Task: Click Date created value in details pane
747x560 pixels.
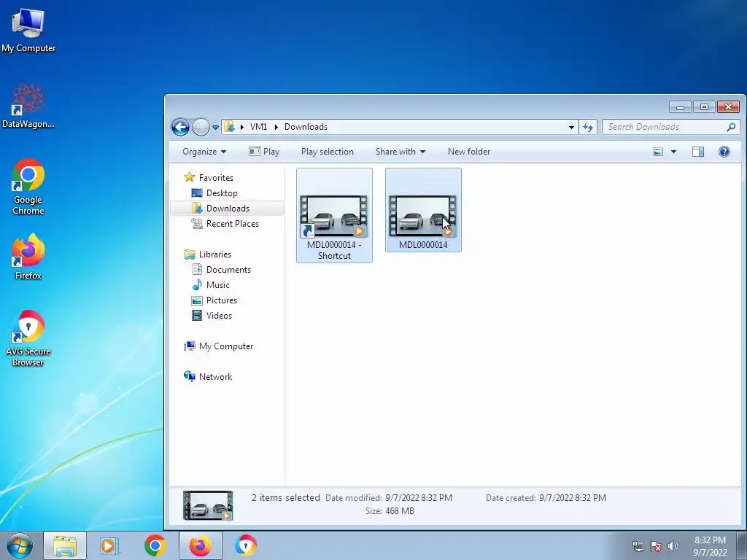Action: tap(573, 497)
